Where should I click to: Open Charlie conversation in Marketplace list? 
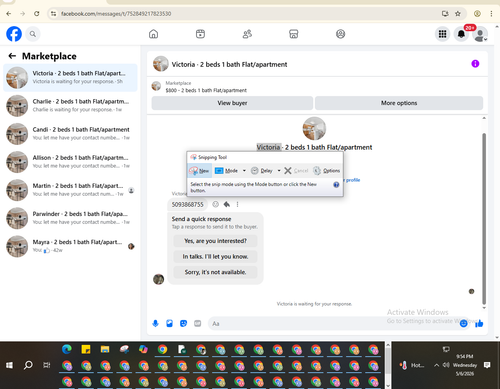[x=70, y=106]
